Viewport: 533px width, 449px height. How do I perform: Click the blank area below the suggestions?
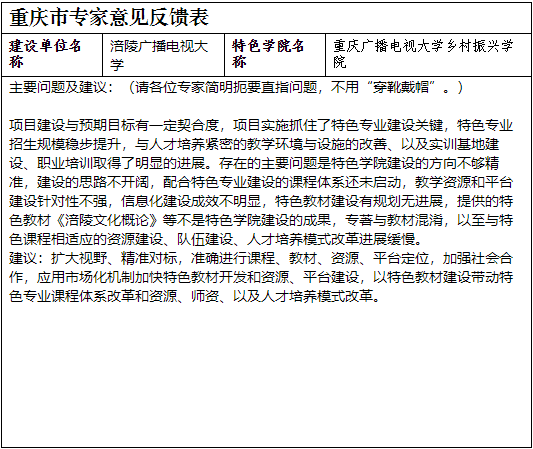(266, 374)
